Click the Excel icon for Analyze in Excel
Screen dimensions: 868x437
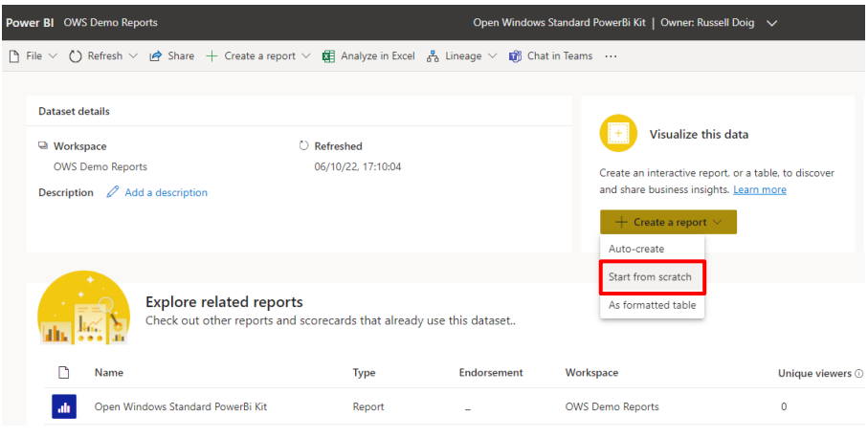coord(329,55)
